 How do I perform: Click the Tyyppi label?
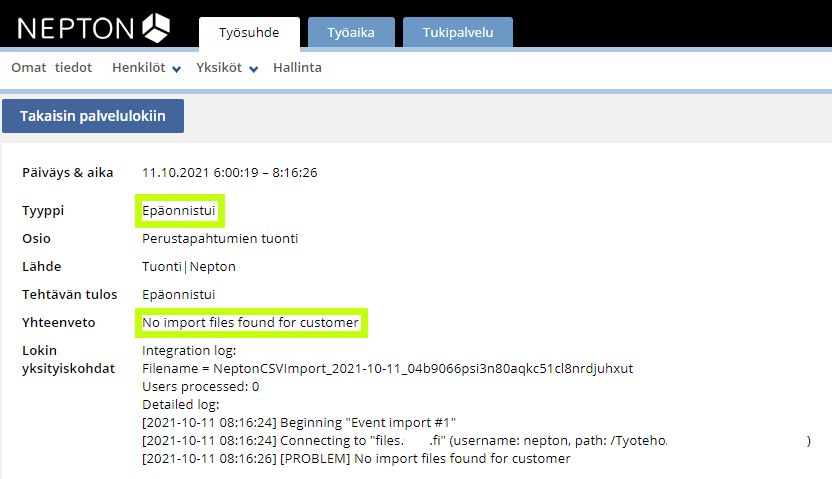(43, 211)
